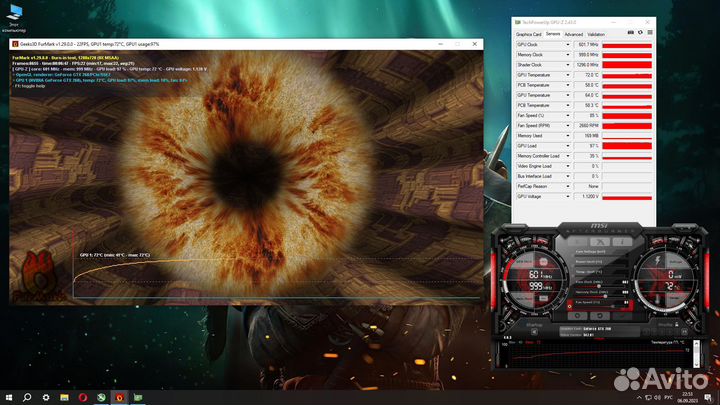Click Afterburner profile save icon

tap(684, 332)
